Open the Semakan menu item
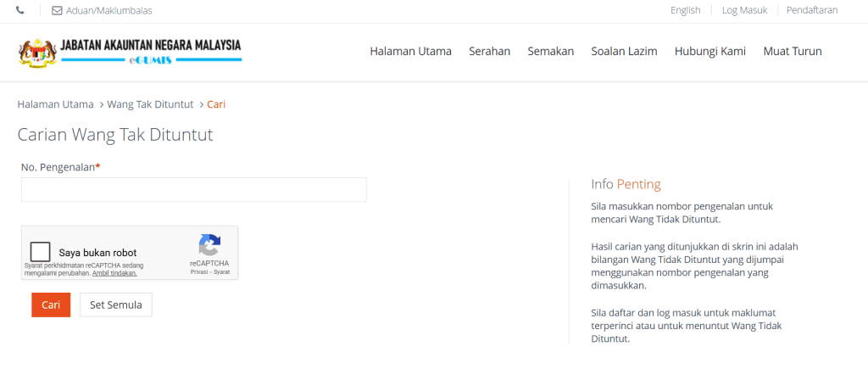Screen dimensions: 868x380 [550, 51]
